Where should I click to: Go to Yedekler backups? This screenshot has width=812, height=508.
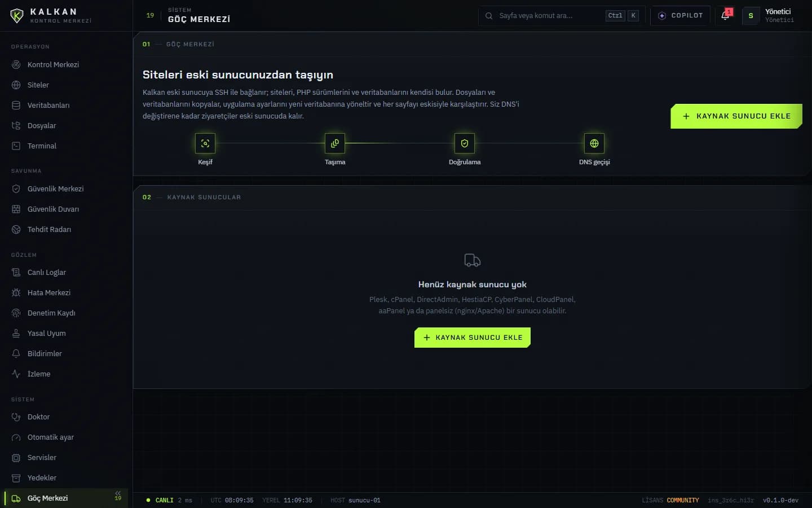coord(66,478)
